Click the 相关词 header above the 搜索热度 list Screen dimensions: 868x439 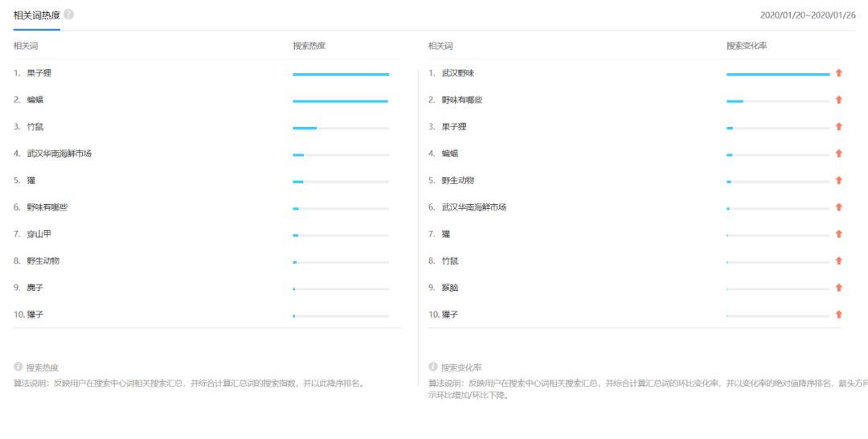26,46
